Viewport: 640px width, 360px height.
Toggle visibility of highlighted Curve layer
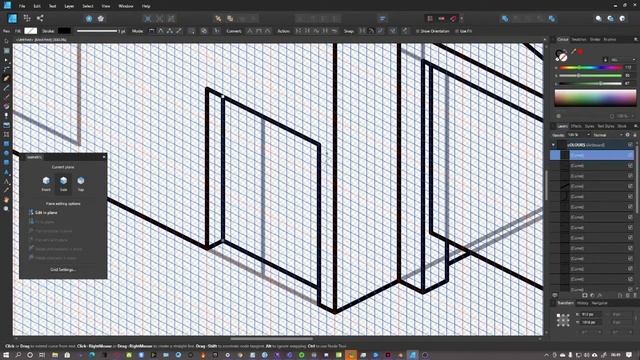pyautogui.click(x=630, y=155)
